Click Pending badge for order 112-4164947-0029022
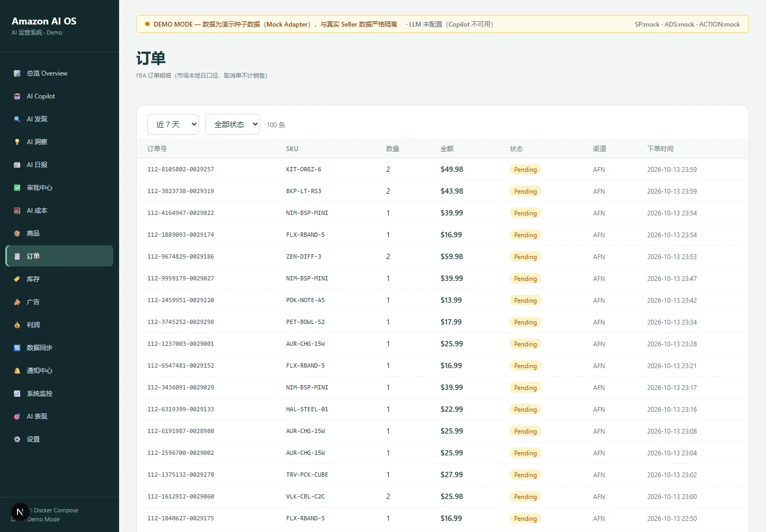 (526, 213)
